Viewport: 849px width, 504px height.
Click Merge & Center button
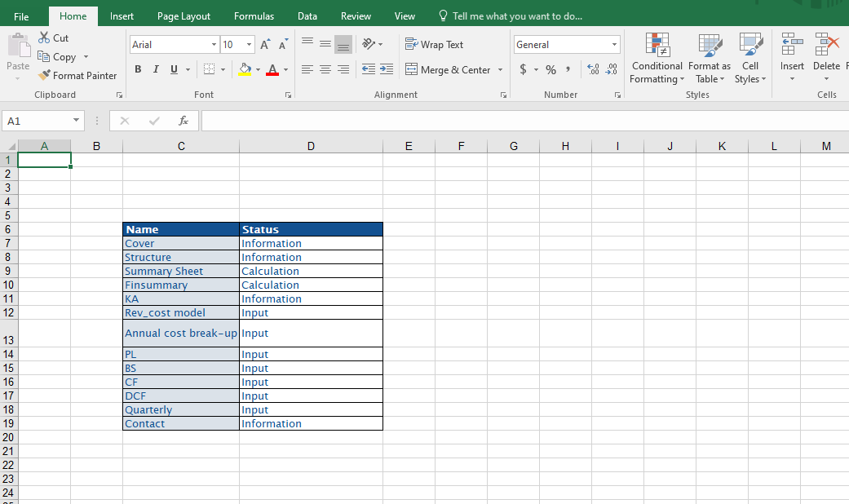pyautogui.click(x=448, y=69)
